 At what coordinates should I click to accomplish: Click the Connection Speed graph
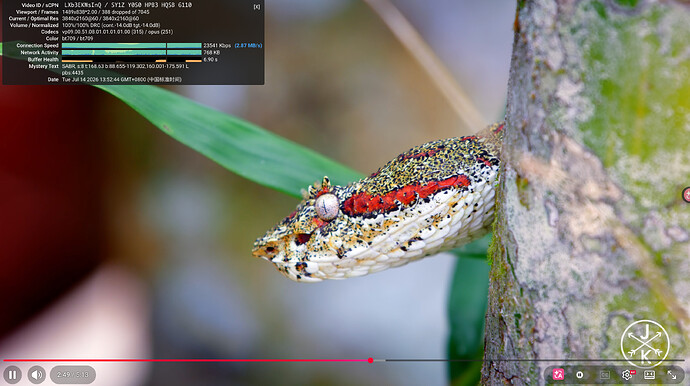pos(132,45)
